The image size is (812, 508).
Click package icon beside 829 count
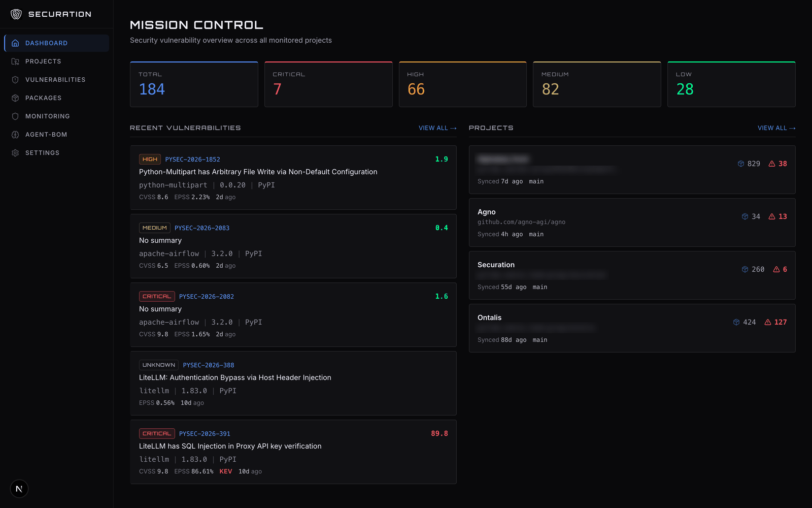point(741,164)
